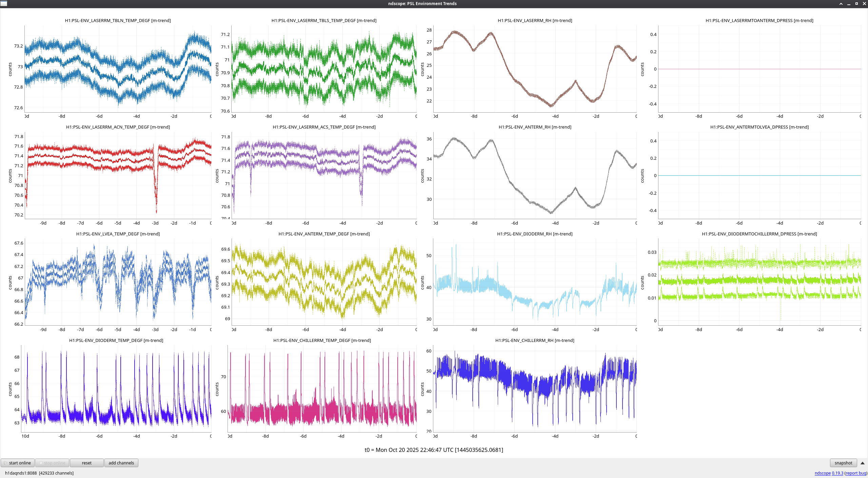Click the LVEA_TEMP_DEGF blue trend plot
The width and height of the screenshot is (868, 478).
[x=118, y=282]
